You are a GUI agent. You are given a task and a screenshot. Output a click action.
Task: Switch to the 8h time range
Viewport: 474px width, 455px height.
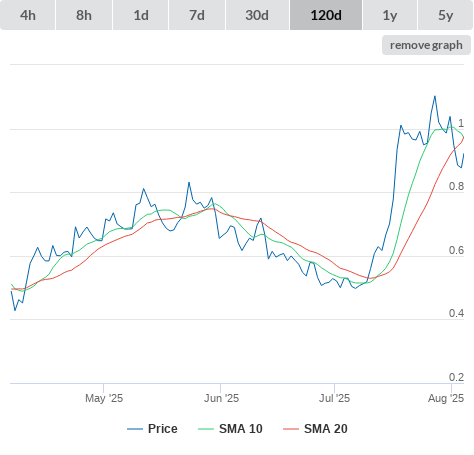coord(84,15)
